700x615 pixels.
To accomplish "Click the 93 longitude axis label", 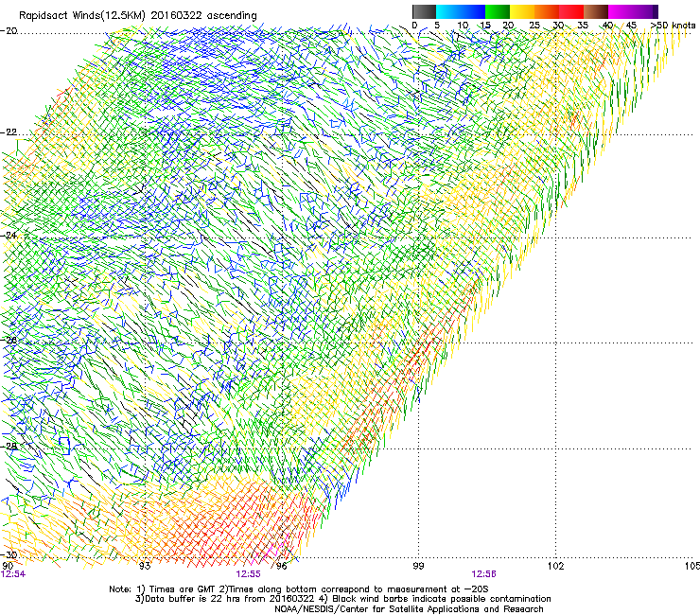I will point(145,566).
